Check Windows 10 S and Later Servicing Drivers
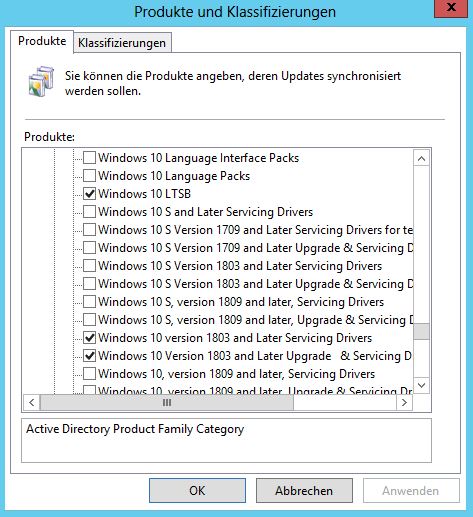The width and height of the screenshot is (473, 517). click(x=89, y=211)
